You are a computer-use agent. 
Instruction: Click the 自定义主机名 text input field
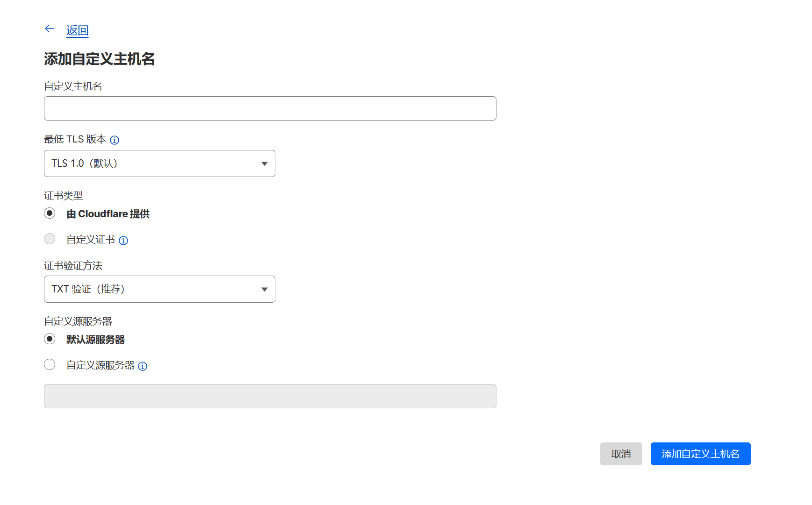[270, 108]
